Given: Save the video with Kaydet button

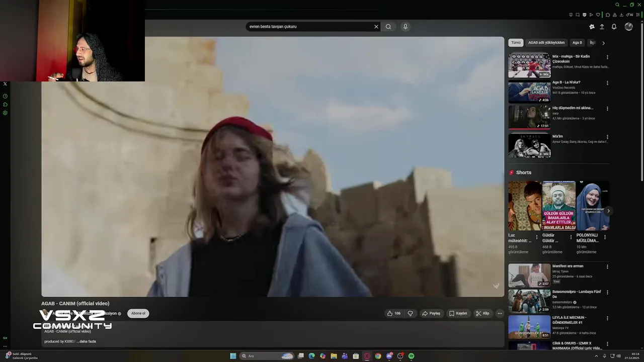Looking at the screenshot, I should (x=458, y=313).
